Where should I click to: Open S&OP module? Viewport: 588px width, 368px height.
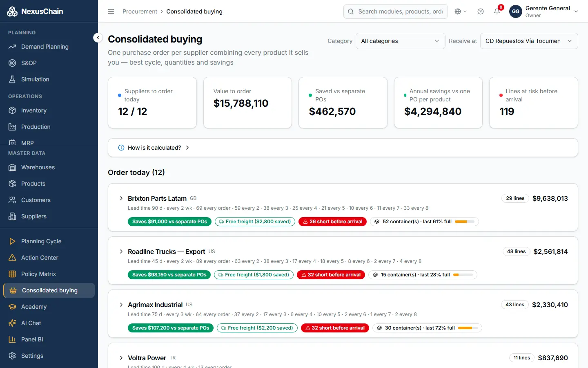tap(49, 63)
